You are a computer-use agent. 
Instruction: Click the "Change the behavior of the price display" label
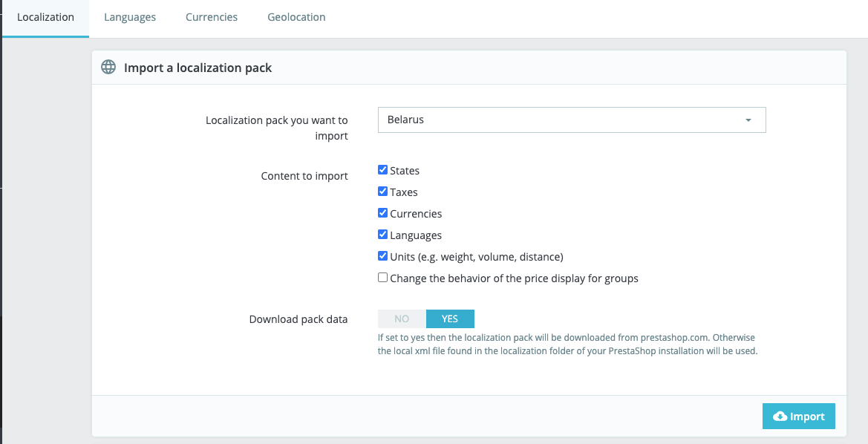[x=514, y=278]
